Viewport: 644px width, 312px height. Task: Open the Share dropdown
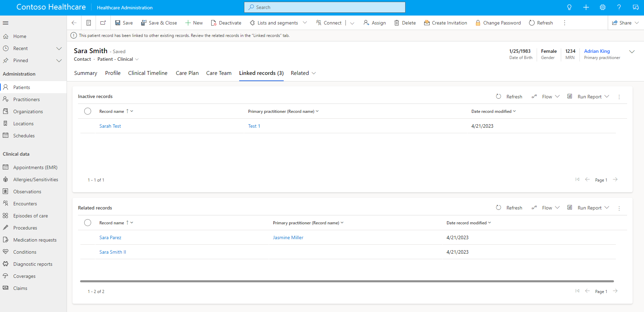[625, 23]
